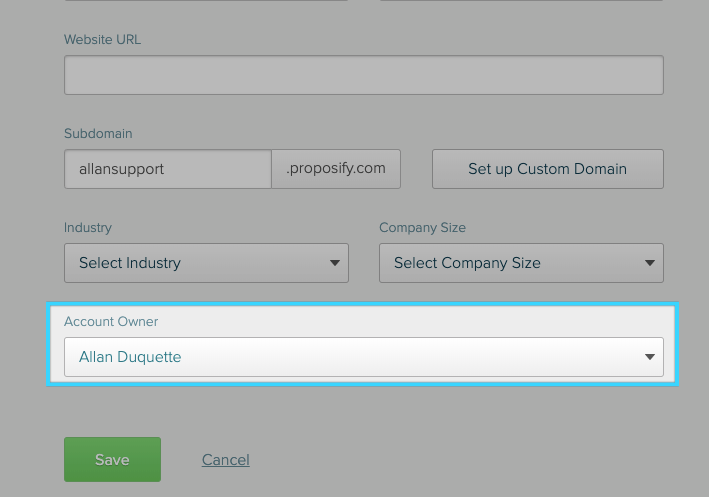Screen dimensions: 709x497
Task: Click the partially visible top-left input field
Action: [x=206, y=1]
